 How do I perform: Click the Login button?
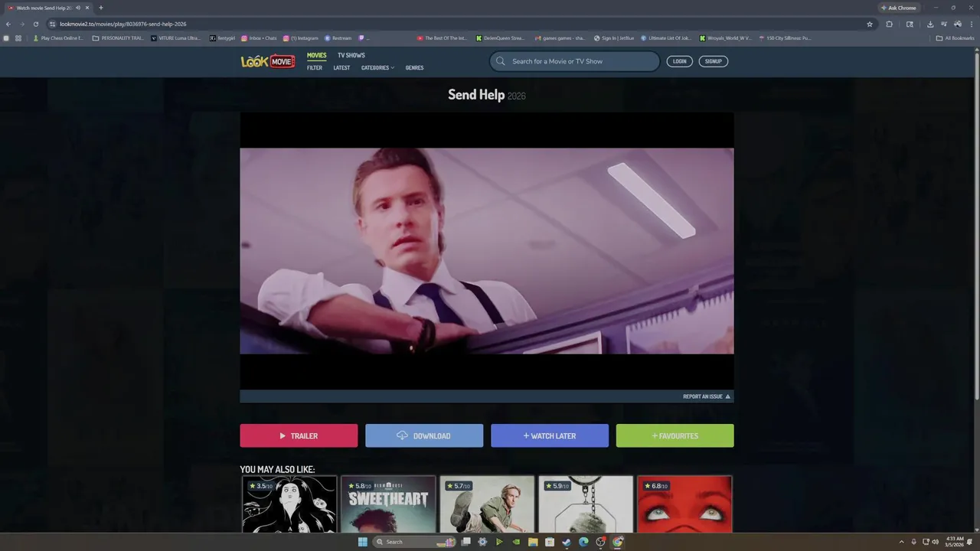(x=679, y=61)
